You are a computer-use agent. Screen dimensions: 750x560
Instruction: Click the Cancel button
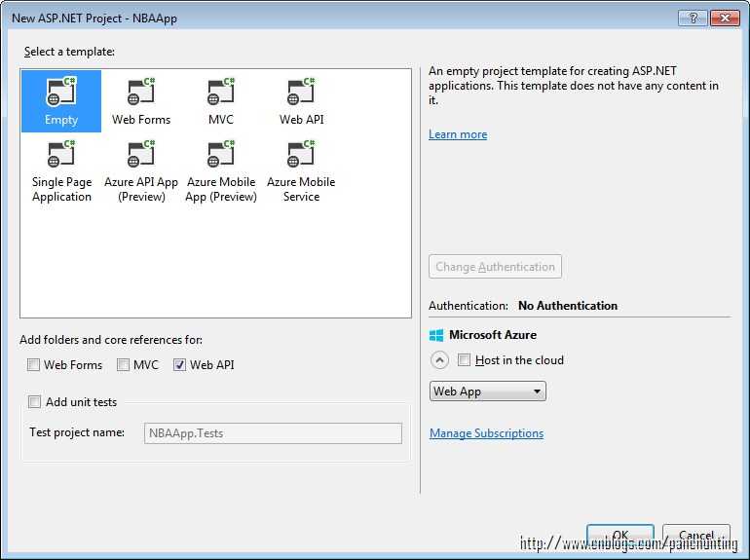pyautogui.click(x=696, y=535)
